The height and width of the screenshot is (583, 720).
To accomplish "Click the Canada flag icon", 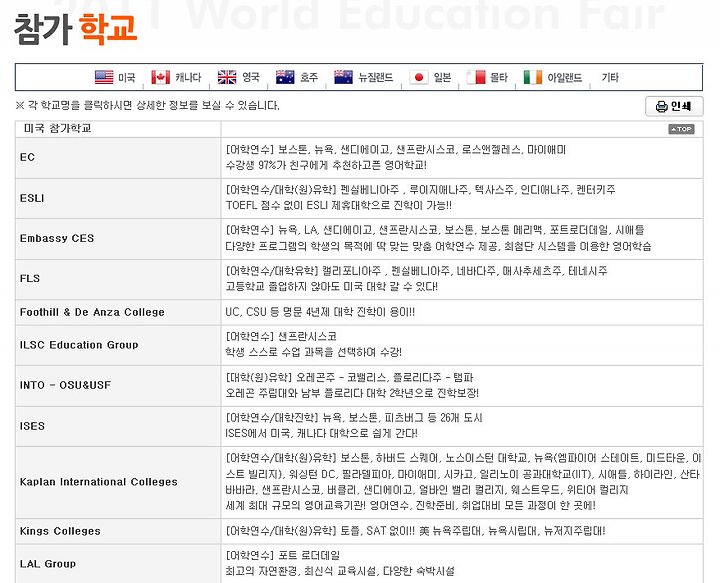I will [160, 77].
